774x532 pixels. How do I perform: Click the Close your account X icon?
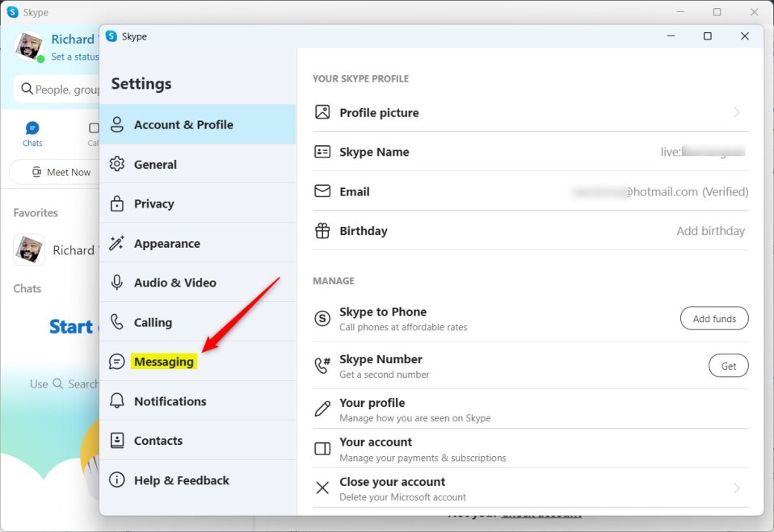click(x=322, y=488)
